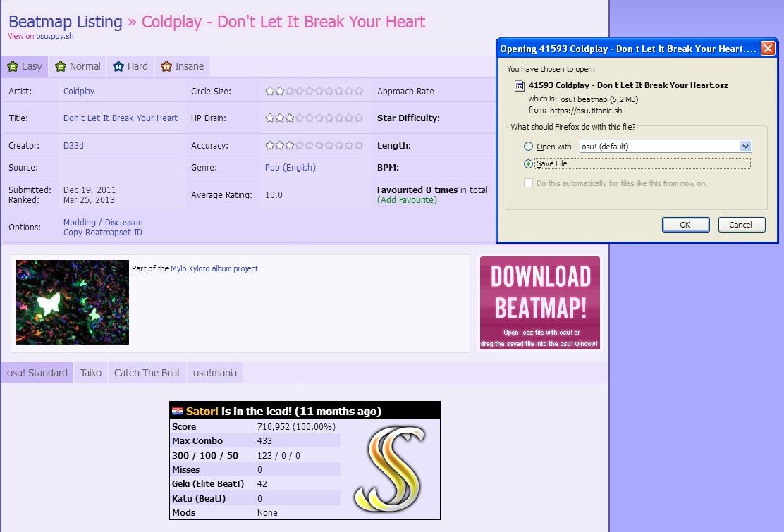Click Copy Beatmapset ID

(102, 233)
